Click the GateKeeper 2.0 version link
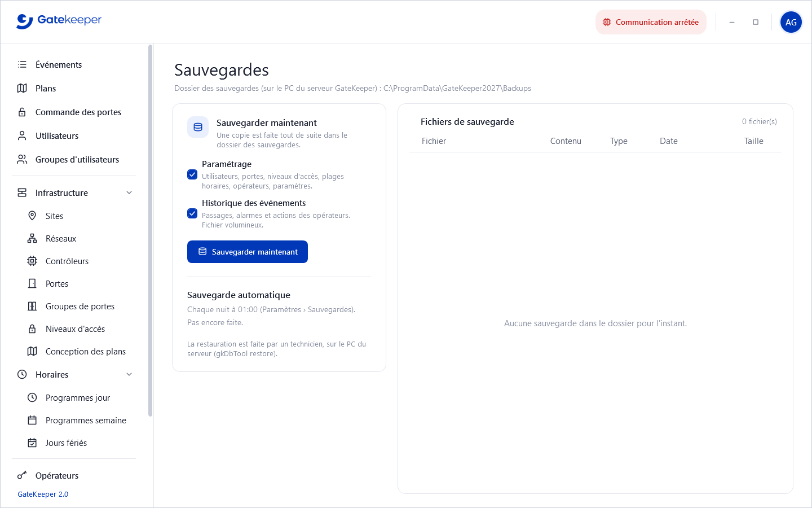 [x=43, y=494]
